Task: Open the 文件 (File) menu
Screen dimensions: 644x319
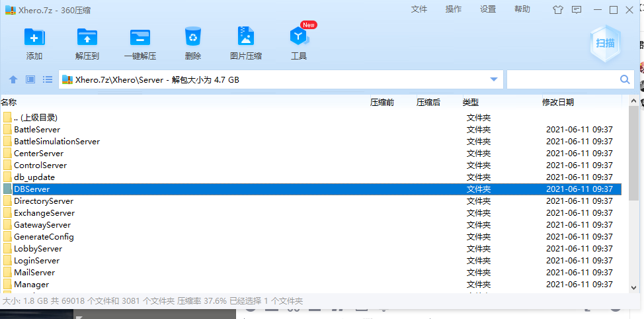Action: 419,9
